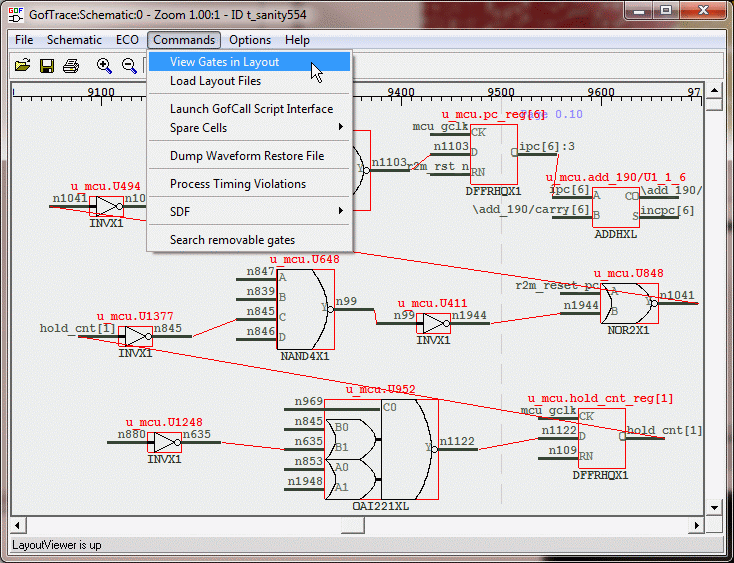
Task: Click the print toolbar icon
Action: tap(71, 66)
